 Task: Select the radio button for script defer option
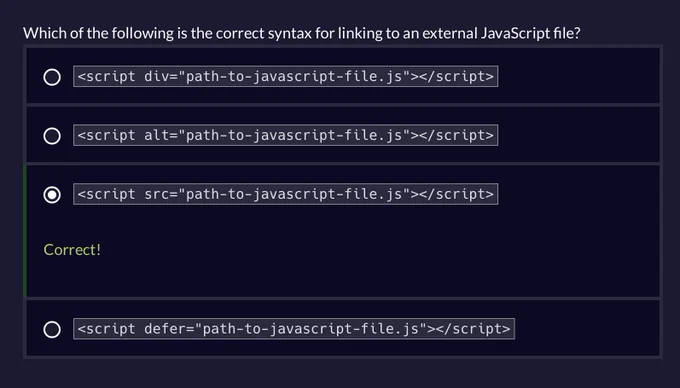52,329
